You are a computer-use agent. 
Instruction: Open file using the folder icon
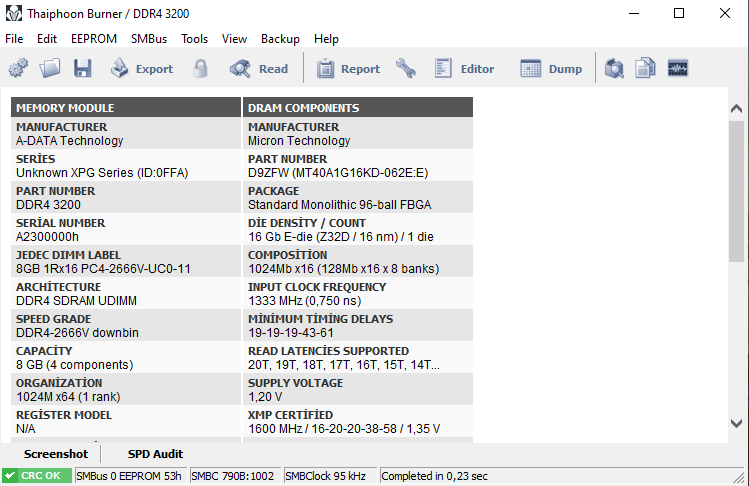click(x=50, y=69)
